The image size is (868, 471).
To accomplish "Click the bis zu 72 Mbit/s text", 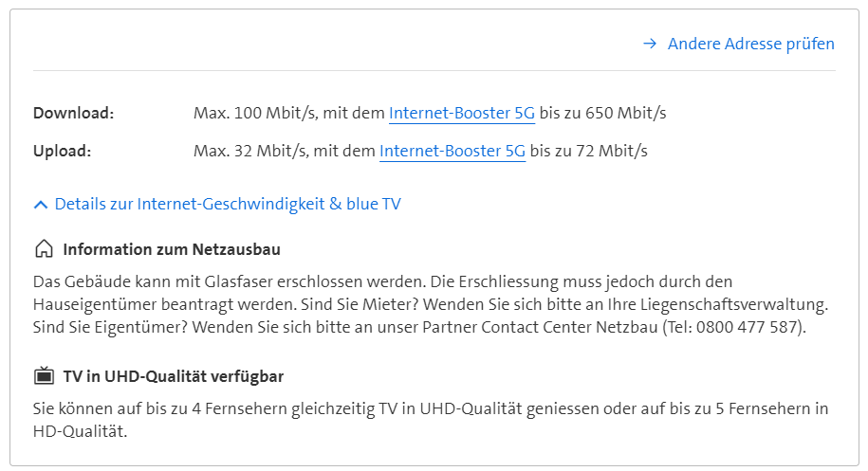I will [x=589, y=151].
